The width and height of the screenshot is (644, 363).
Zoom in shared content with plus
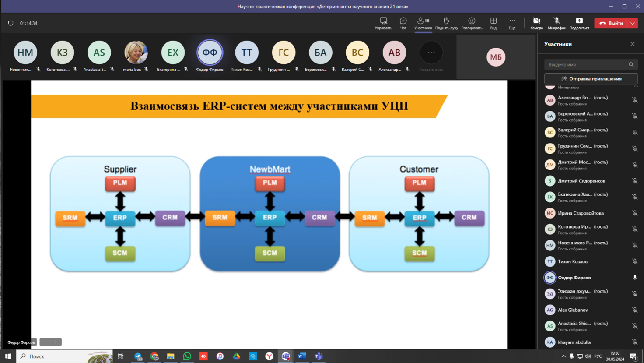(56, 342)
